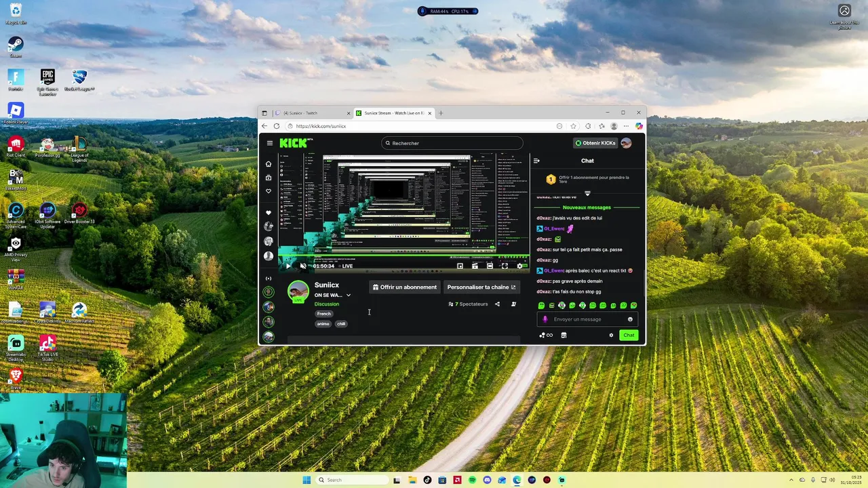Image resolution: width=868 pixels, height=488 pixels.
Task: Click the first green emote in chat quick bar
Action: (541, 306)
